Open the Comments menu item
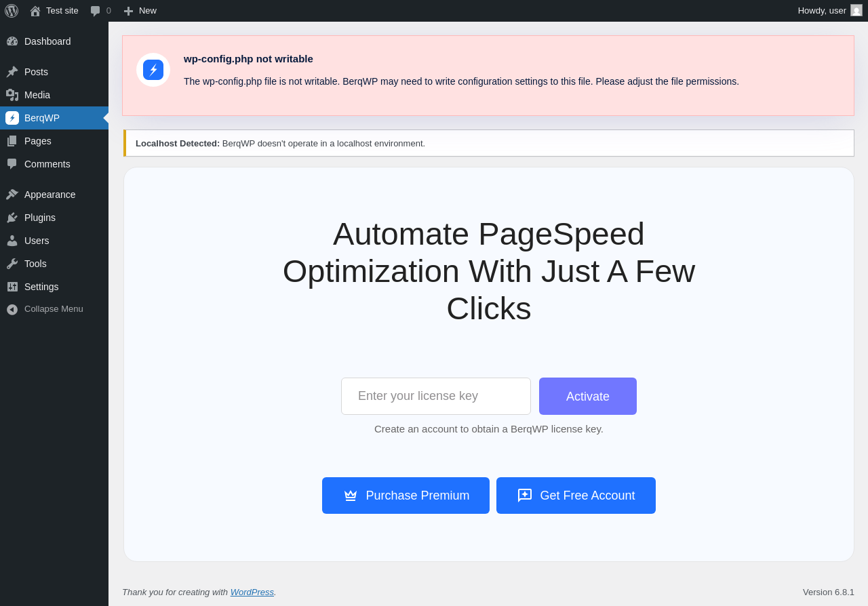 pos(54,164)
